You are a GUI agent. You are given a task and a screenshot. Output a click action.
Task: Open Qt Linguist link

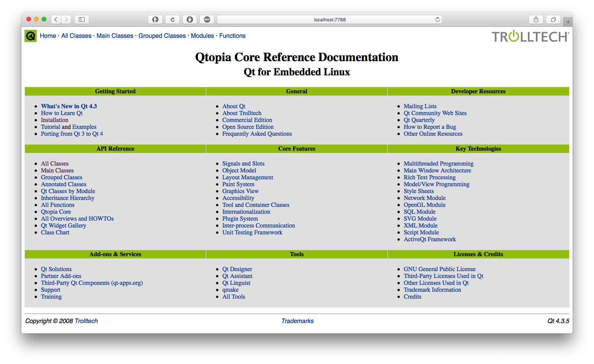236,283
